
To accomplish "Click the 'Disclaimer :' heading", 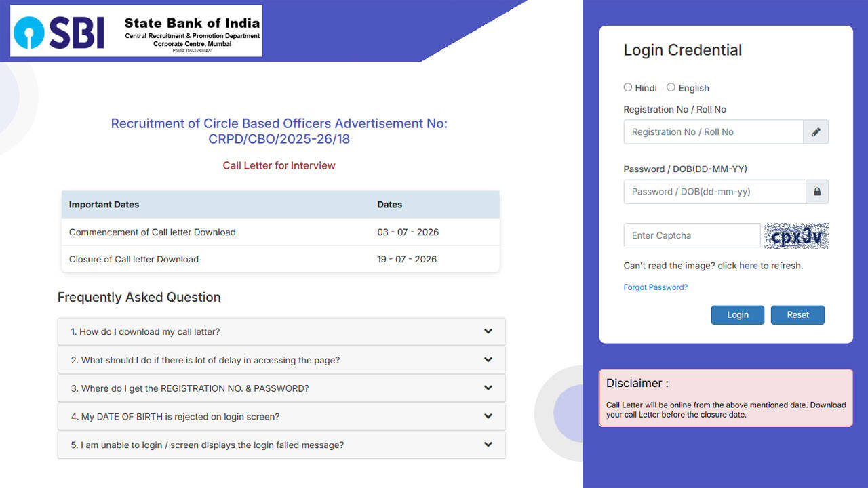I will pos(637,383).
